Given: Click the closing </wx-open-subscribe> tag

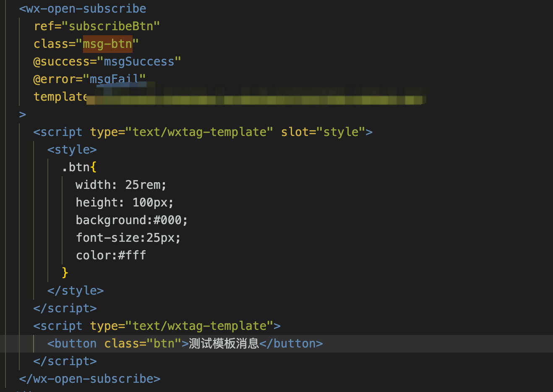Looking at the screenshot, I should tap(90, 379).
